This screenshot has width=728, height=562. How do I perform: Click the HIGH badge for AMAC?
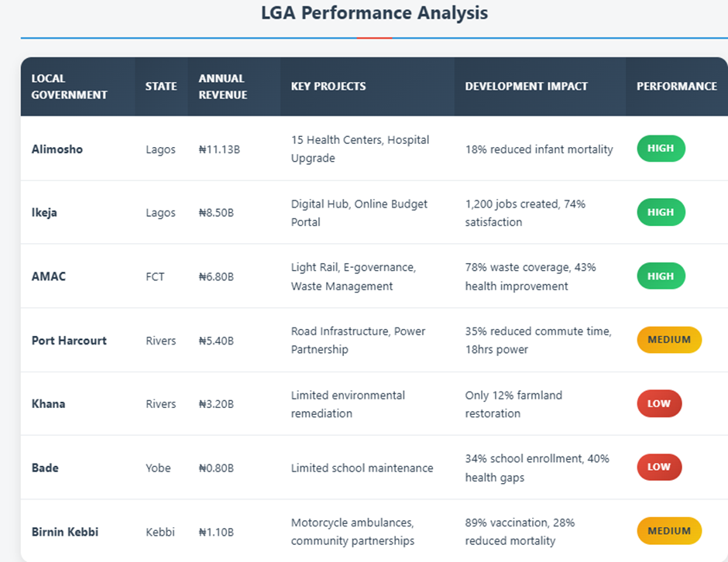coord(661,276)
